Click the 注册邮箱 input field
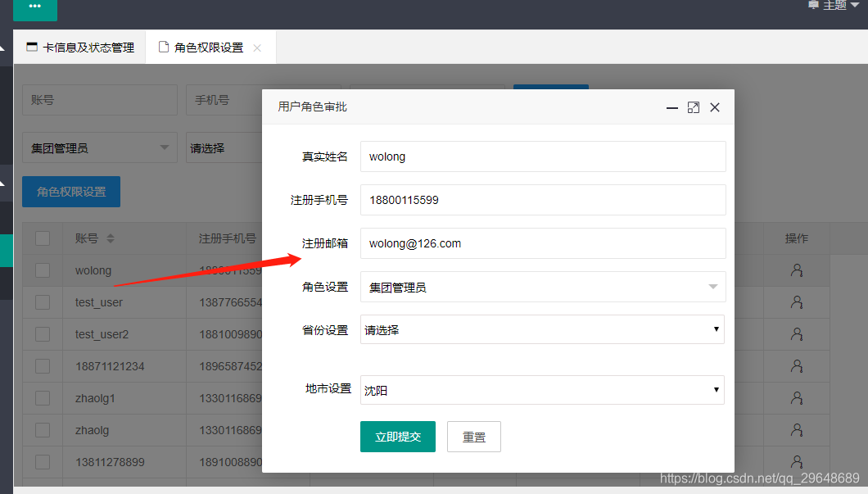The height and width of the screenshot is (494, 868). point(542,243)
